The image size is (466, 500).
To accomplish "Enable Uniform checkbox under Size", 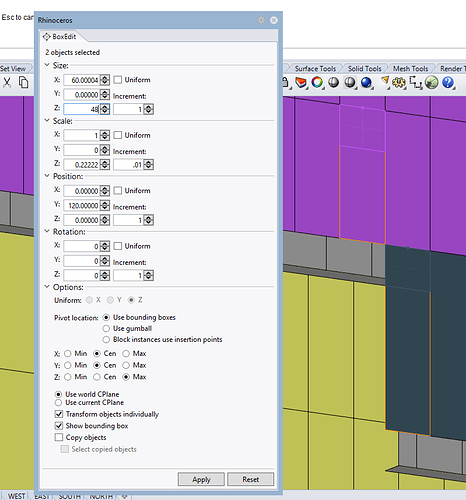I will pyautogui.click(x=117, y=80).
